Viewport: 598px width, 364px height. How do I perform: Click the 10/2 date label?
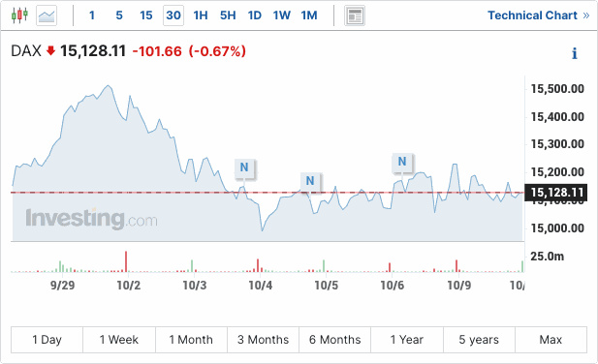click(x=129, y=285)
